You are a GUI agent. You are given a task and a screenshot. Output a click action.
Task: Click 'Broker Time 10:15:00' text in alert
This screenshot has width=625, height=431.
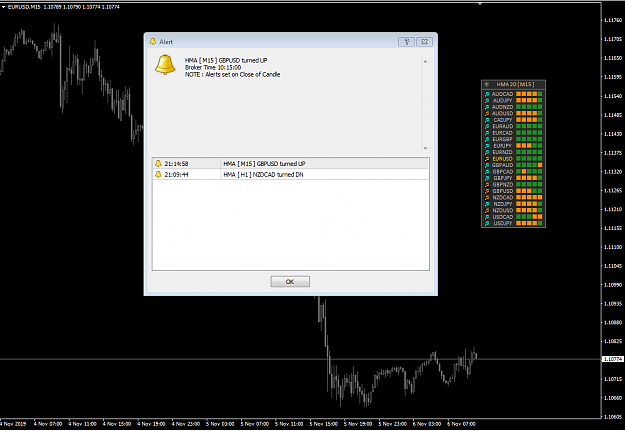(213, 67)
